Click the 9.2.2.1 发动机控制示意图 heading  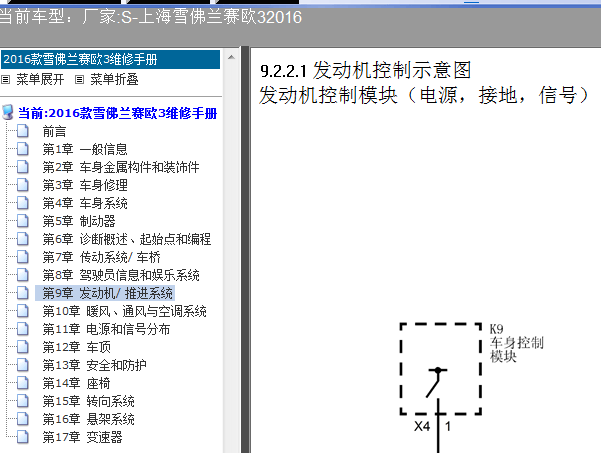coord(366,71)
